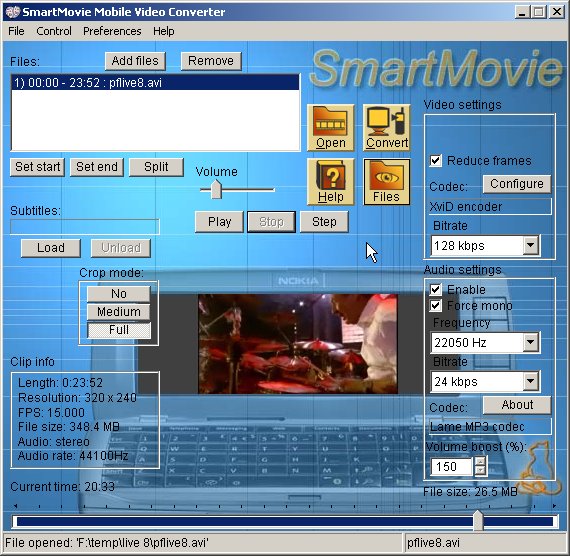570x556 pixels.
Task: Click the Split button
Action: (x=156, y=167)
